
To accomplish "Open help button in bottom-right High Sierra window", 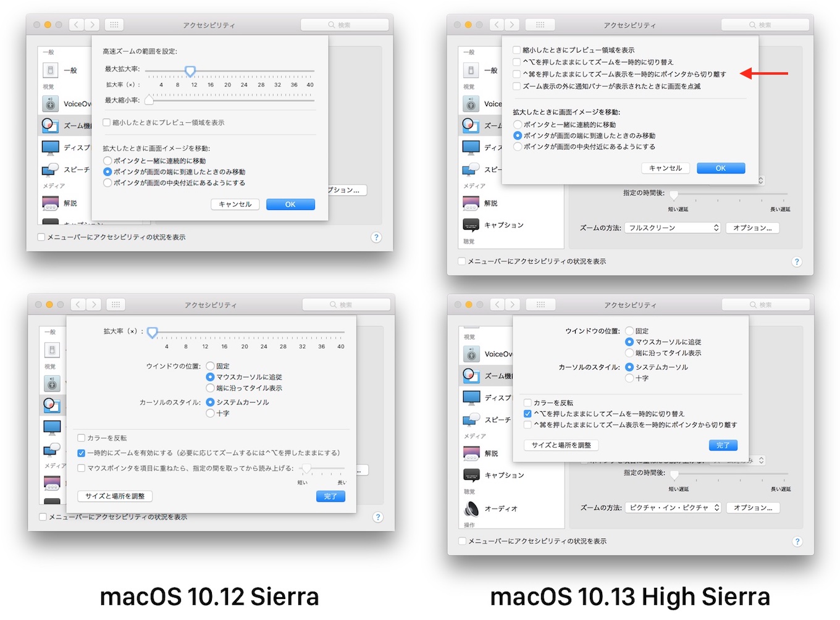I will [797, 542].
